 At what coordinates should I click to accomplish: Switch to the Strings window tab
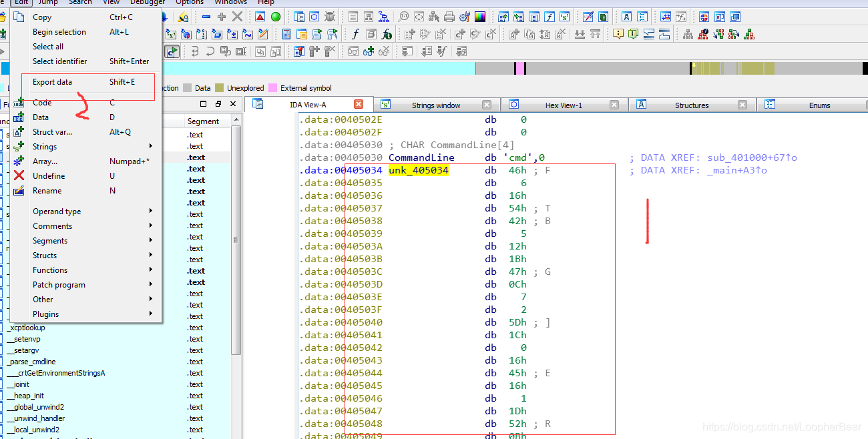pyautogui.click(x=435, y=105)
